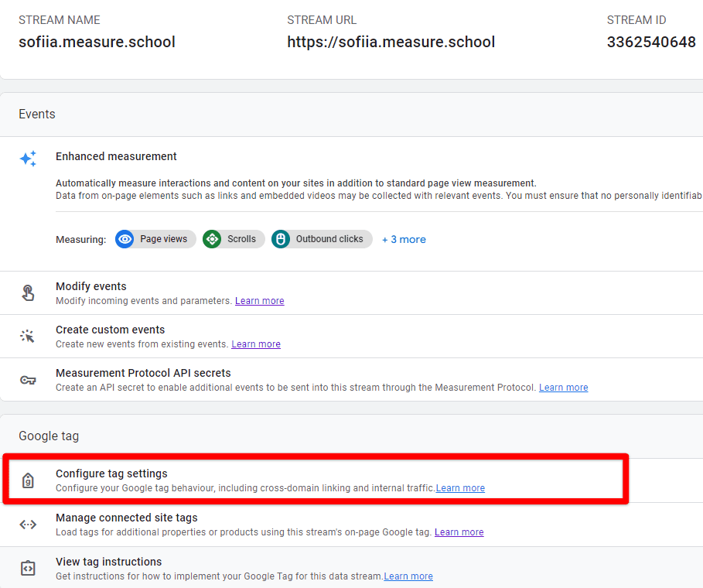Click the Page views eye icon
Viewport: 703px width, 588px height.
point(125,239)
